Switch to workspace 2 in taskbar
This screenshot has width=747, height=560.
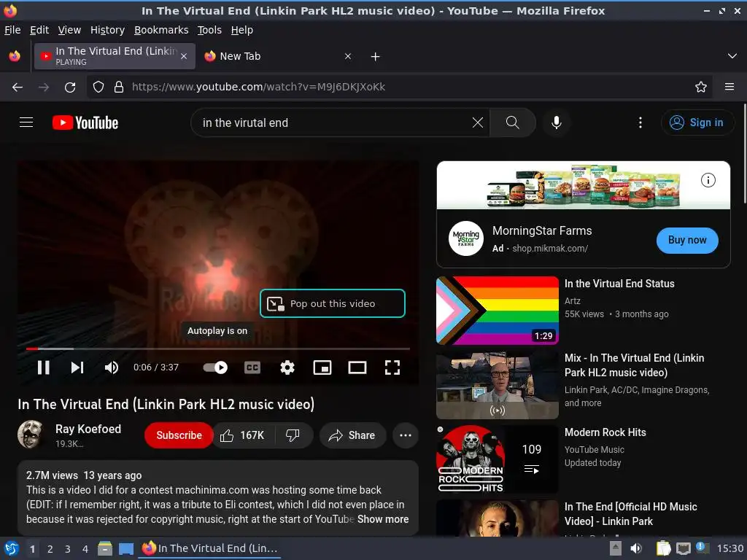(50, 549)
